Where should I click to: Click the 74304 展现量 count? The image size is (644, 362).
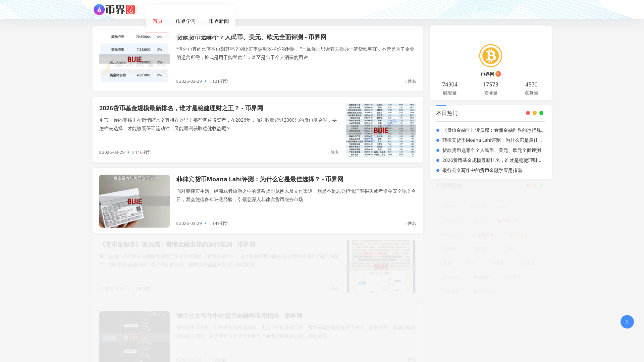click(x=450, y=84)
